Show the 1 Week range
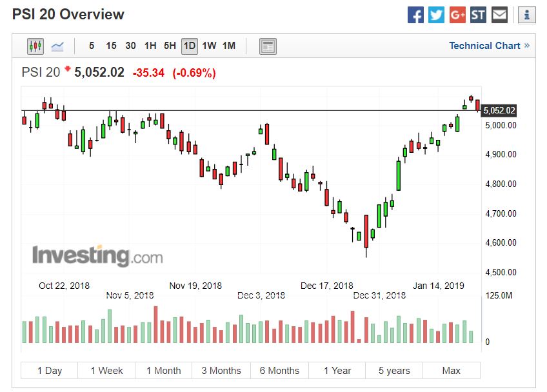Viewport: 547px width, 392px height. pos(106,370)
